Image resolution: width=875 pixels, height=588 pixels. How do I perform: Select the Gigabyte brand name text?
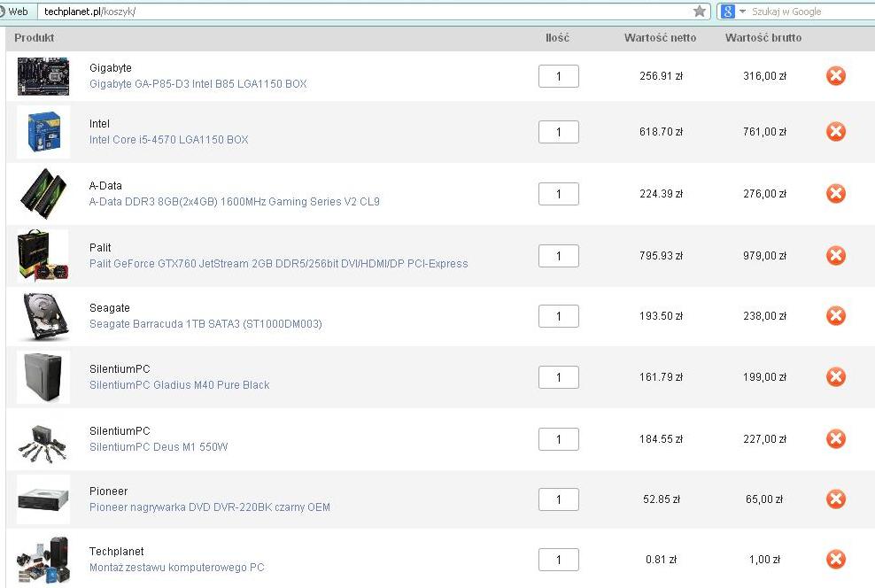point(111,68)
